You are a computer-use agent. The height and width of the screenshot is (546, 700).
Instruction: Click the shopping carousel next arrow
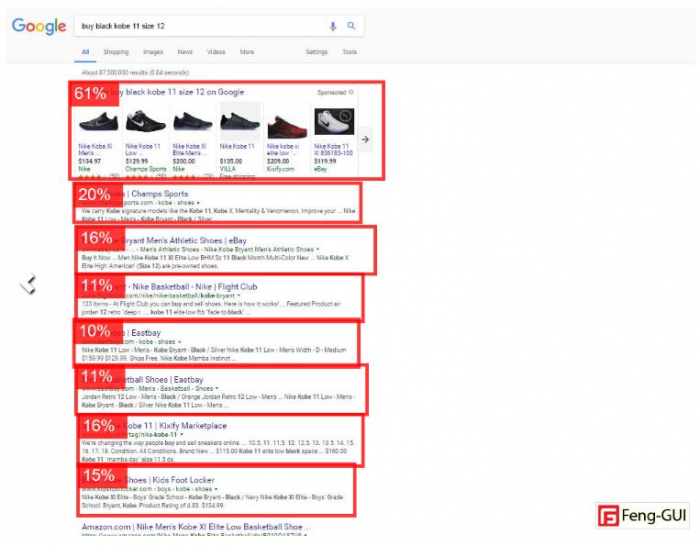click(x=365, y=139)
